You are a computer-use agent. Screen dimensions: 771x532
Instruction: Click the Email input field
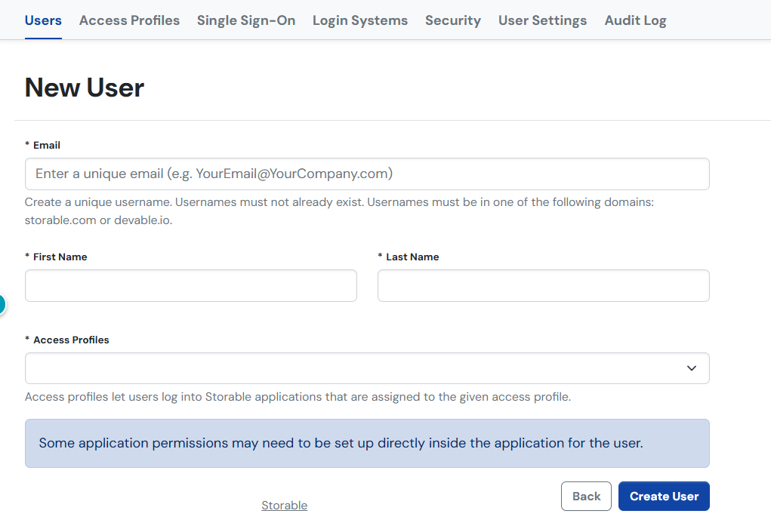pyautogui.click(x=367, y=174)
